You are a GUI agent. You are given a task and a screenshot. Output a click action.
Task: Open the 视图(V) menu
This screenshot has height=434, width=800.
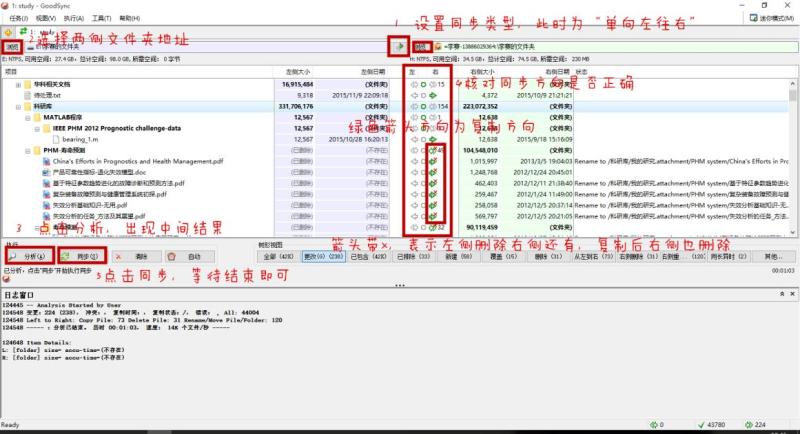click(x=45, y=18)
